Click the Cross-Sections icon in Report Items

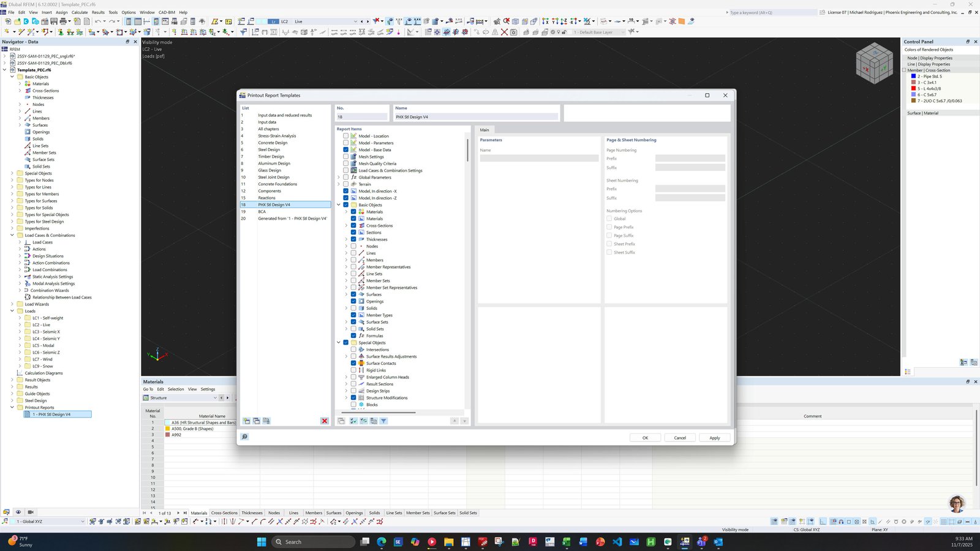361,225
